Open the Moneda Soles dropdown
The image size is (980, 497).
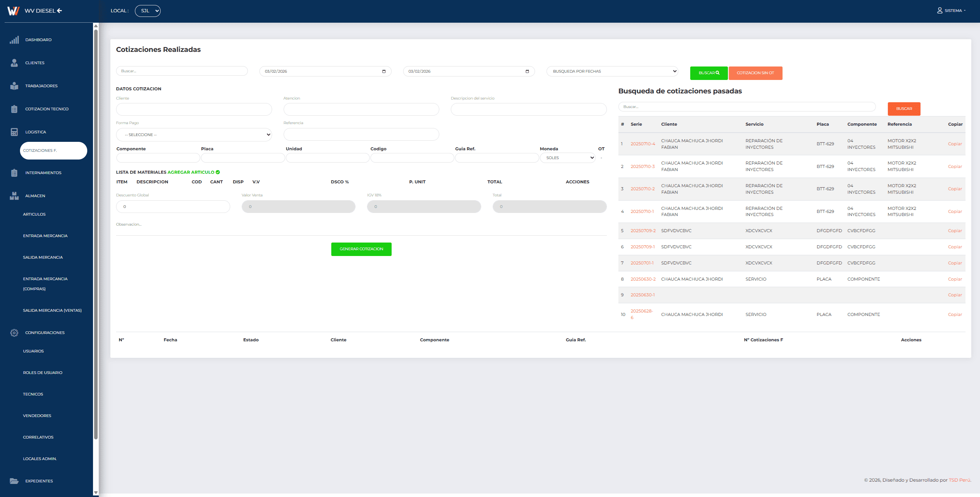point(568,158)
